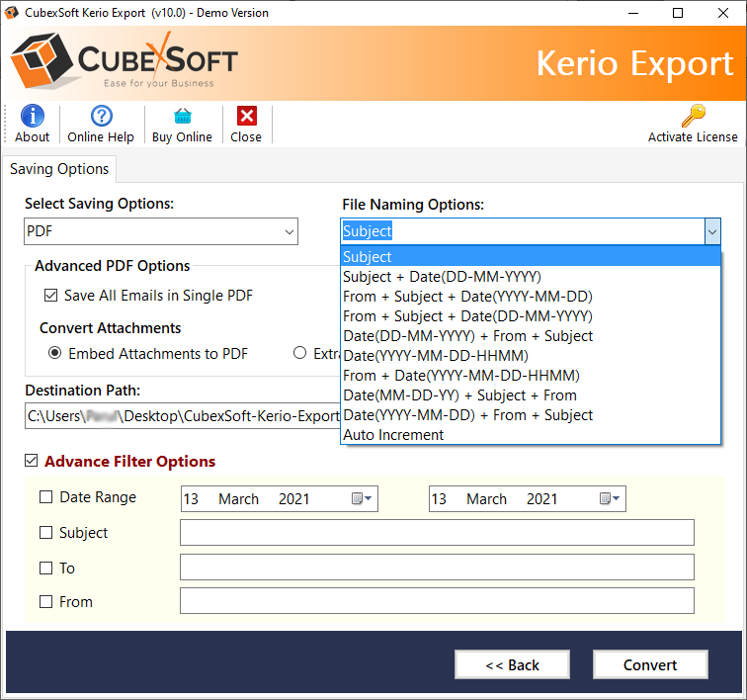This screenshot has height=700, width=747.
Task: Enable the From filter checkbox
Action: [45, 602]
